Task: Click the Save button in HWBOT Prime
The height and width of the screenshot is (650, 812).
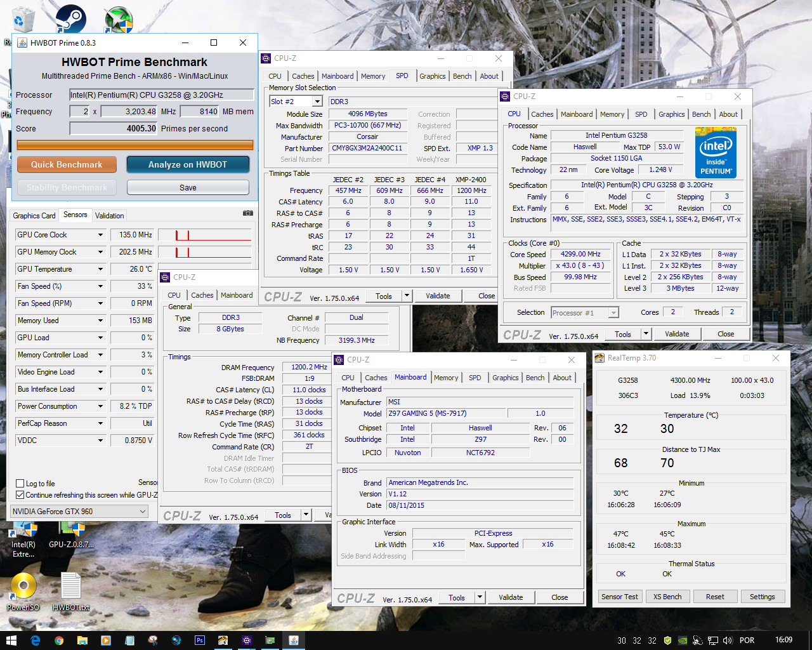Action: (x=188, y=187)
